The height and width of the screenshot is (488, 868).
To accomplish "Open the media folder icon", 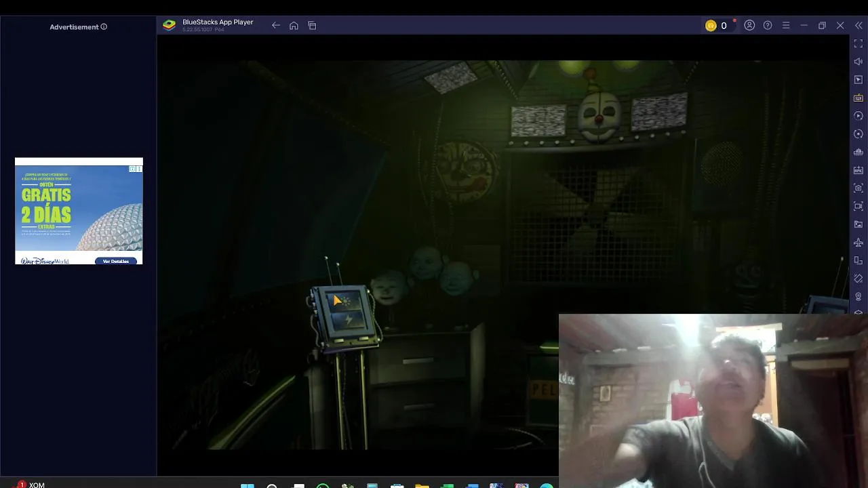I will (859, 224).
